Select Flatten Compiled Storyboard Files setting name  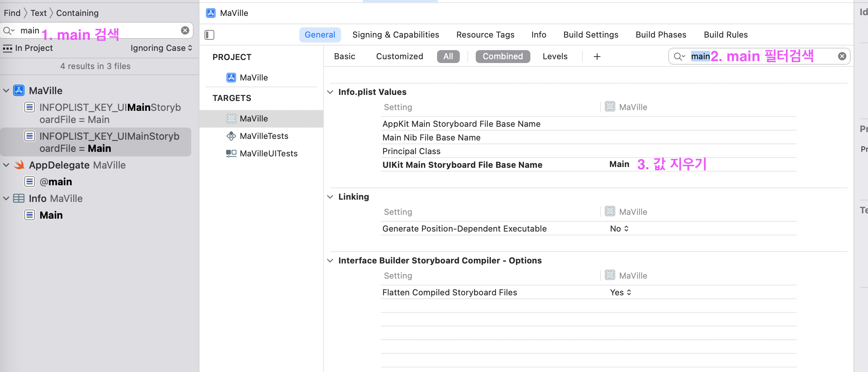(x=450, y=292)
